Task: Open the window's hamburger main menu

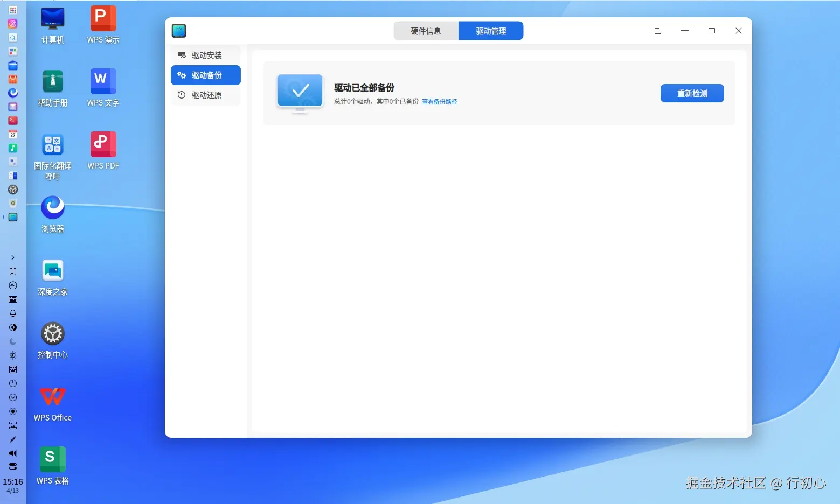Action: coord(658,31)
